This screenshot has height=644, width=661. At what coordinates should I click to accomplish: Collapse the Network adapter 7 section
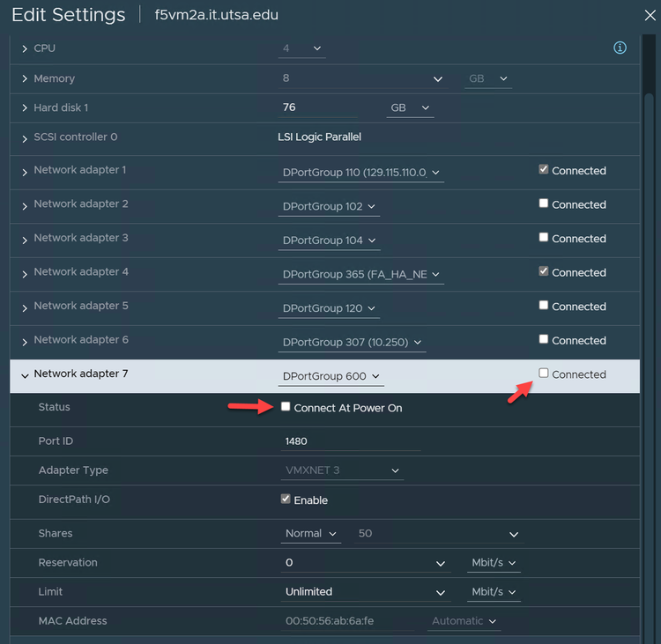tap(25, 375)
